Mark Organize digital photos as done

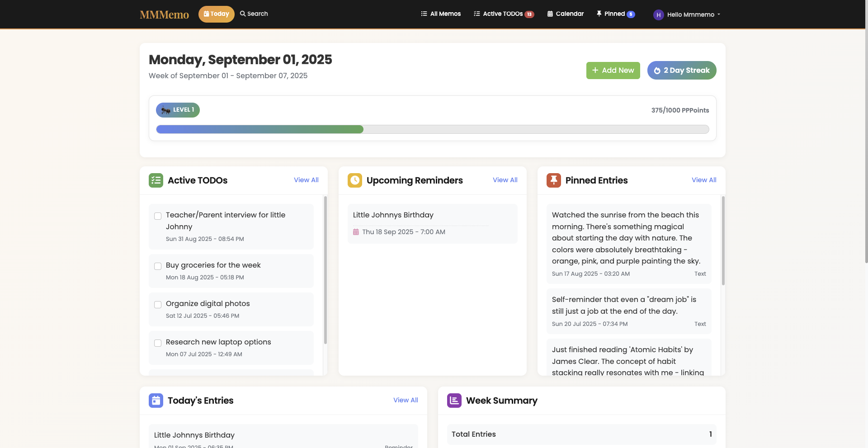pos(158,305)
